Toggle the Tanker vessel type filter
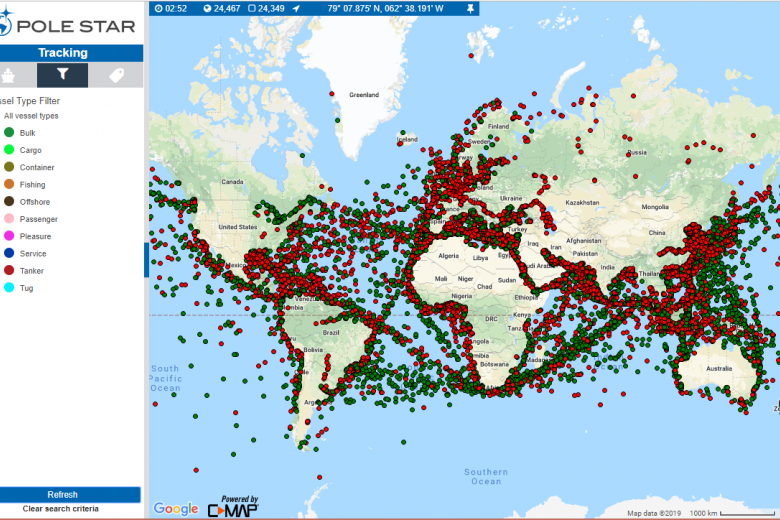Screen dimensions: 780x520 coord(10,270)
